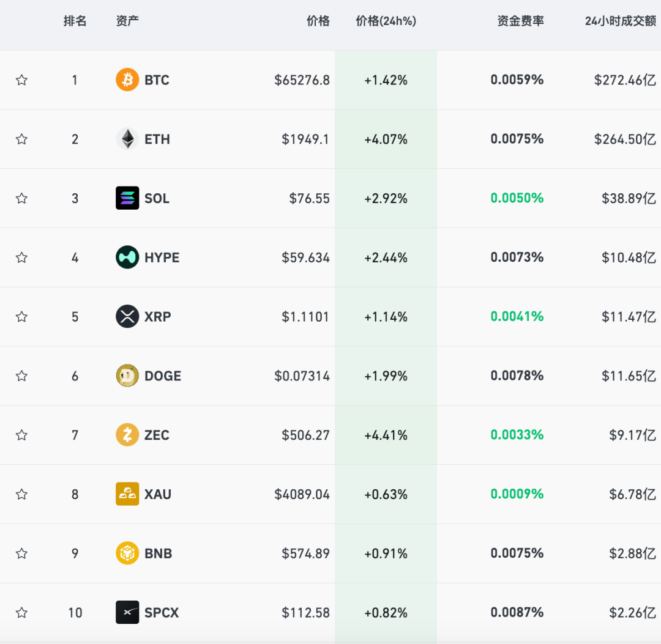Star the XAU asset row

tap(21, 494)
